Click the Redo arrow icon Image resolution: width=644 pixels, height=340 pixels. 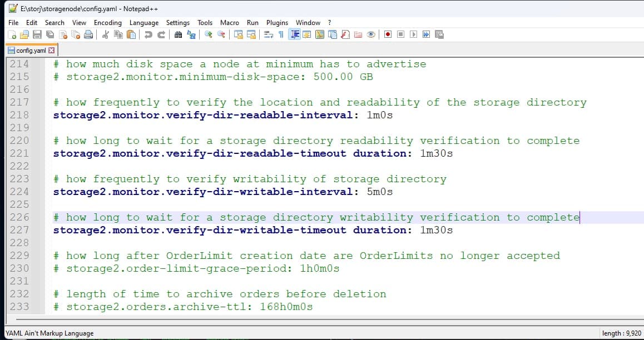click(161, 35)
